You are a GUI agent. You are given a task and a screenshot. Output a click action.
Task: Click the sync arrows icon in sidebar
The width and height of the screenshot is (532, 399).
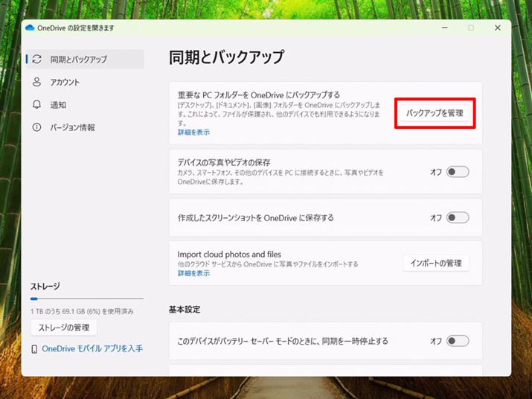click(36, 59)
